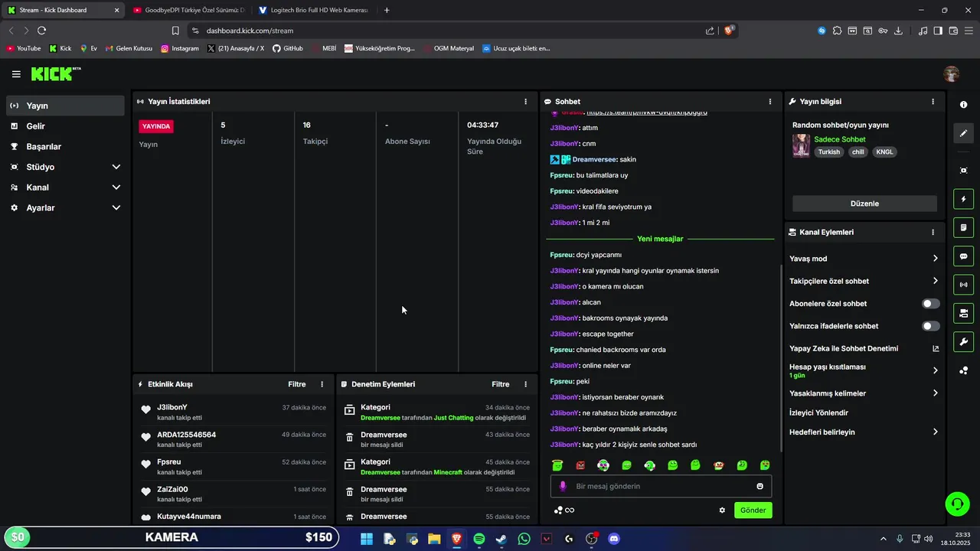Viewport: 980px width, 551px height.
Task: Click the purple microphone icon in message box
Action: point(563,486)
